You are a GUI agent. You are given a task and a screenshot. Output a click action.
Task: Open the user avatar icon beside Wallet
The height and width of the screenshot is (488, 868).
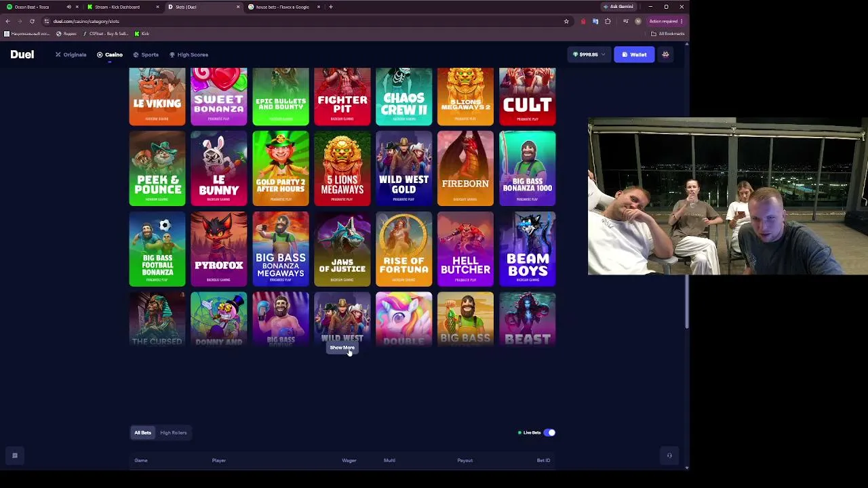[665, 54]
